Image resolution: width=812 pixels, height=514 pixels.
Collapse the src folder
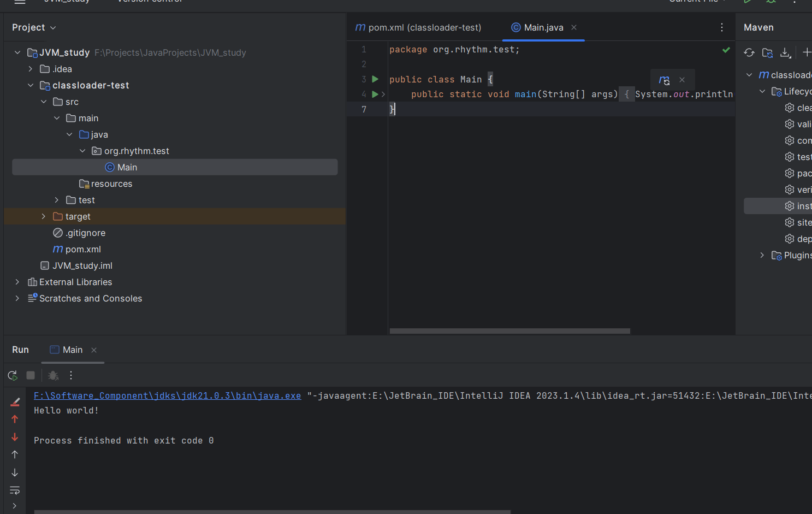(x=44, y=102)
